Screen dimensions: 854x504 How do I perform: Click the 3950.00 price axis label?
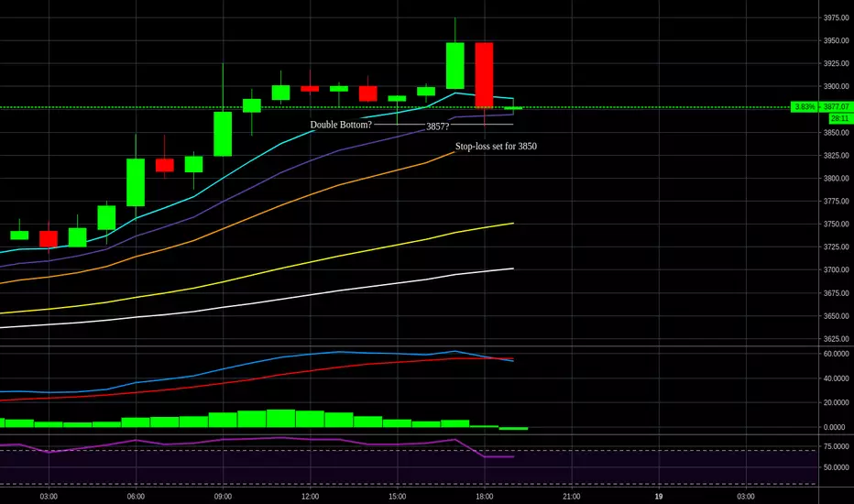click(836, 41)
